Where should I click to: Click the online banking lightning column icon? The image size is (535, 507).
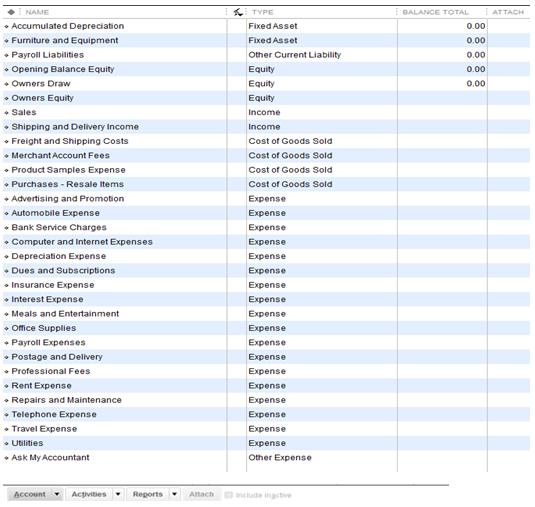point(237,12)
